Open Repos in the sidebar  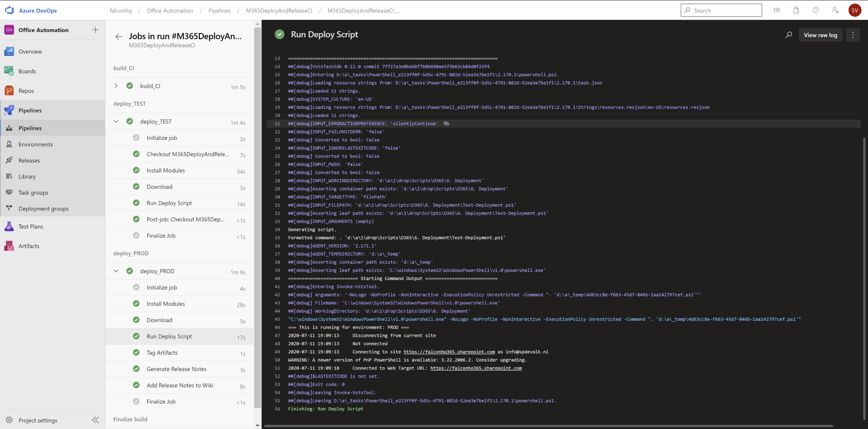[53, 91]
